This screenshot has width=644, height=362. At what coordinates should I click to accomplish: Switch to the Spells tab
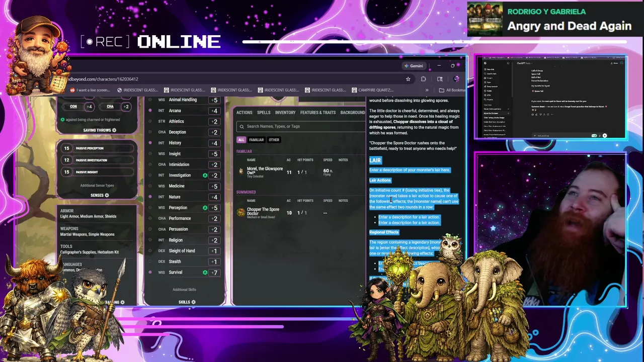(x=264, y=113)
